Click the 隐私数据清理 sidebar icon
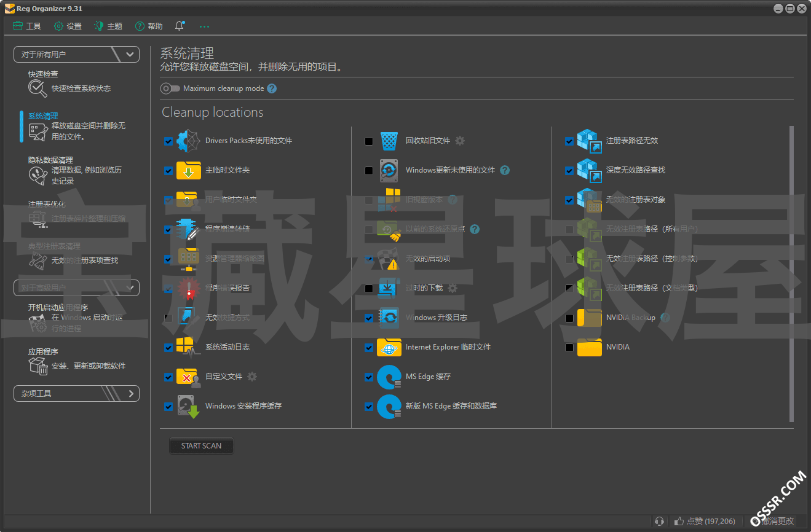The height and width of the screenshot is (532, 811). point(38,175)
